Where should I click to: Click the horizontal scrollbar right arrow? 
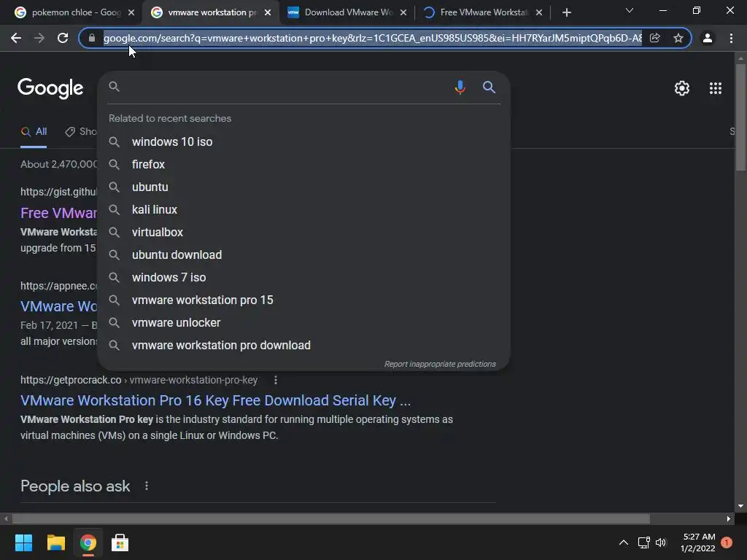[x=729, y=518]
